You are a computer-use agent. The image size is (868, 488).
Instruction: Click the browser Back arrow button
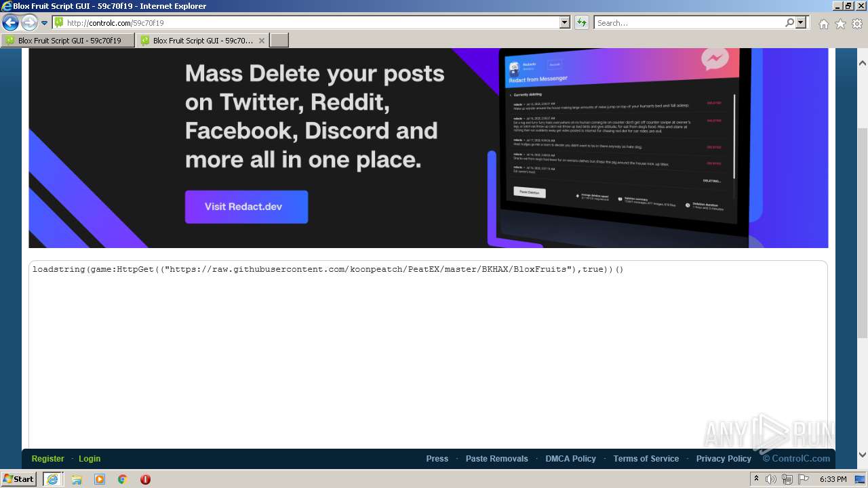click(x=10, y=22)
